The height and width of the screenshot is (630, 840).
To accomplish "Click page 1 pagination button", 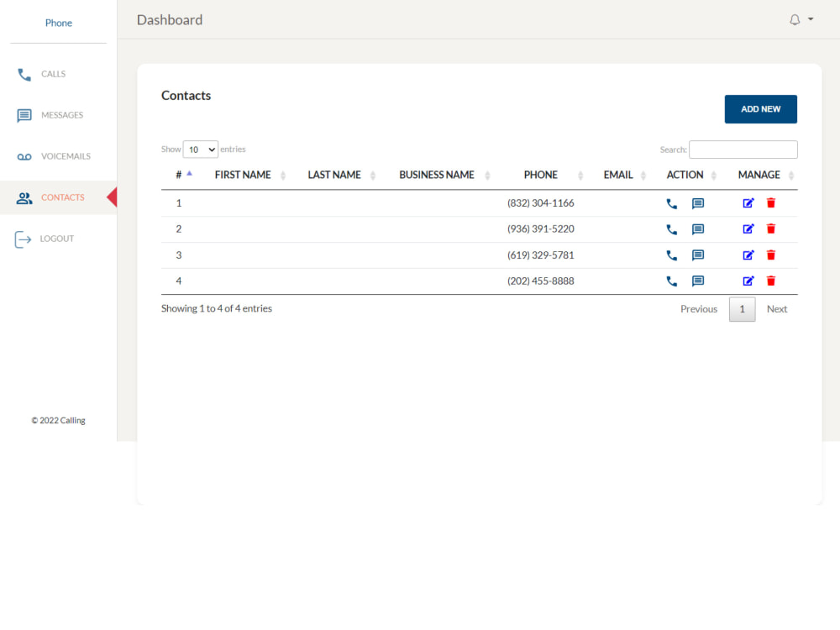I will click(742, 309).
